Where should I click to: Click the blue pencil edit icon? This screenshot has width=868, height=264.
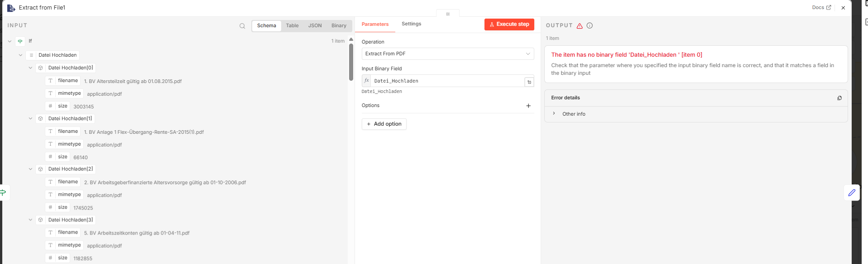point(852,193)
